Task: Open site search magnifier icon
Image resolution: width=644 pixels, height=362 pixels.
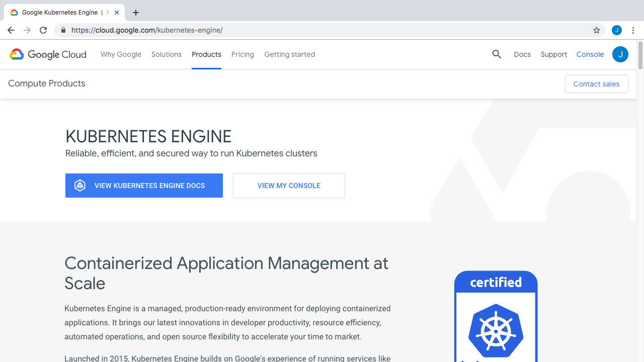Action: (x=497, y=54)
